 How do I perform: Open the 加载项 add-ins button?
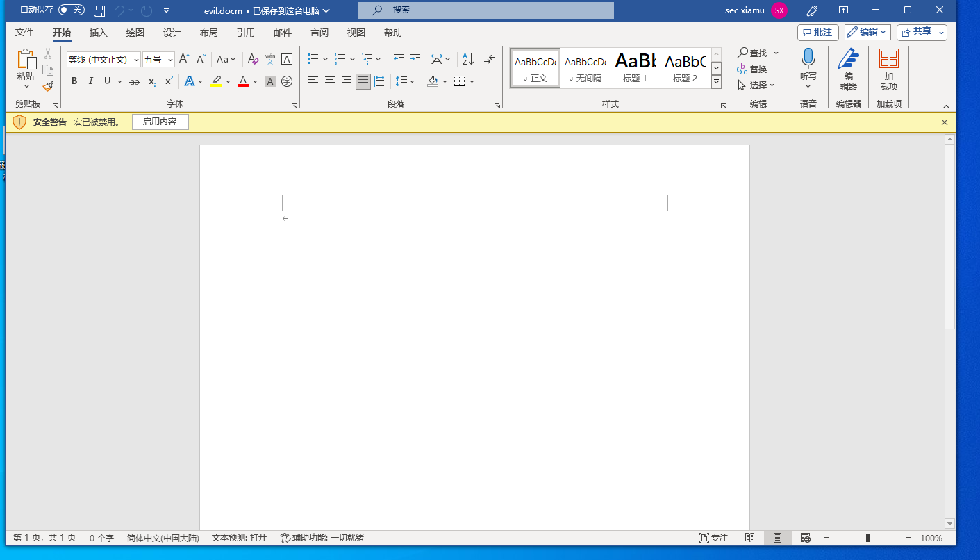click(888, 69)
